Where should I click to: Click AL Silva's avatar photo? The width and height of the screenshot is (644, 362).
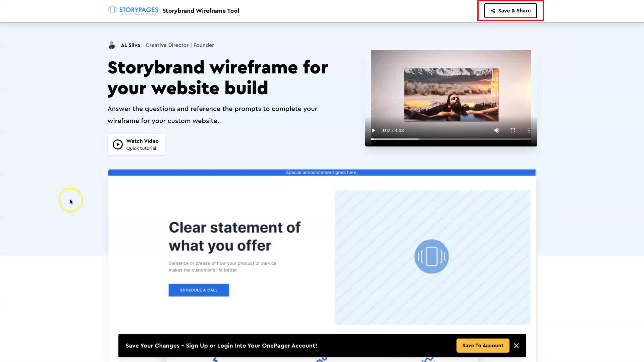point(112,45)
